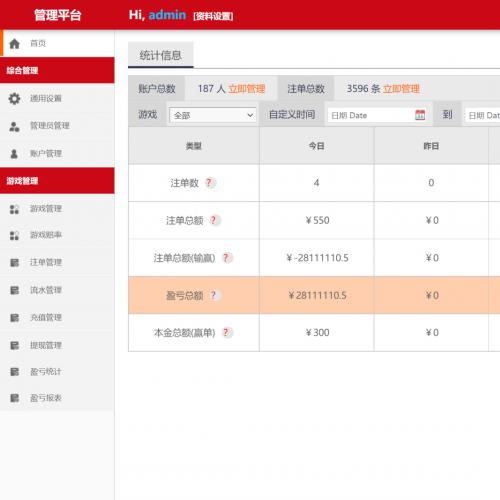500x500 pixels.
Task: Open 注单管理 in the sidebar
Action: [x=57, y=262]
